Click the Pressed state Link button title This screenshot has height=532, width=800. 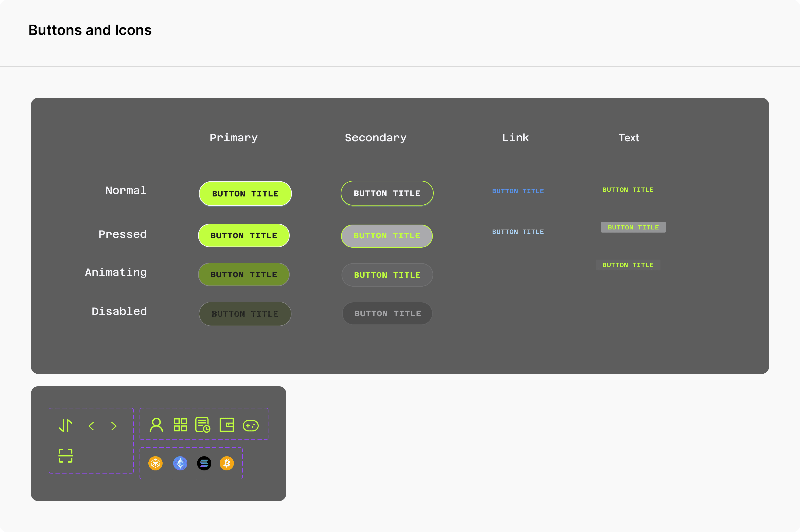[518, 232]
